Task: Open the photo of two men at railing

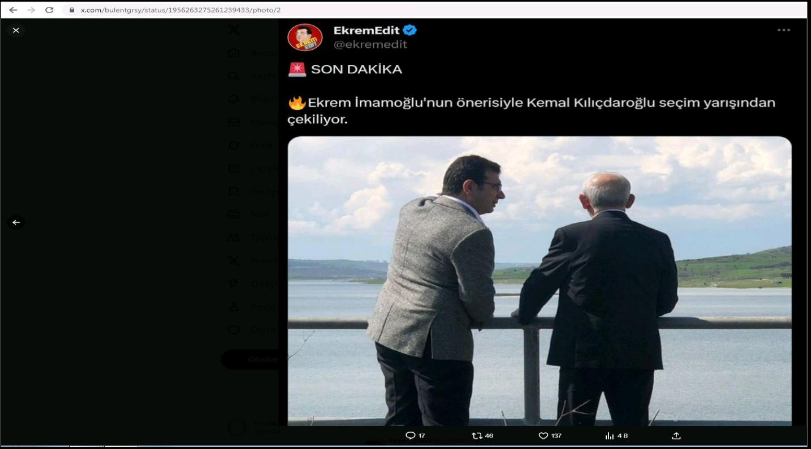Action: click(539, 281)
